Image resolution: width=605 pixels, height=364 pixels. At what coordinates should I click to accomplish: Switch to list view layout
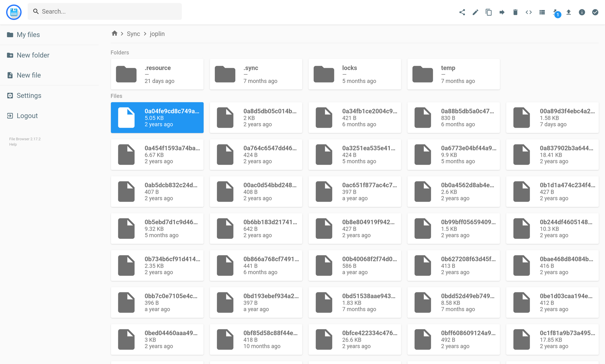[542, 12]
